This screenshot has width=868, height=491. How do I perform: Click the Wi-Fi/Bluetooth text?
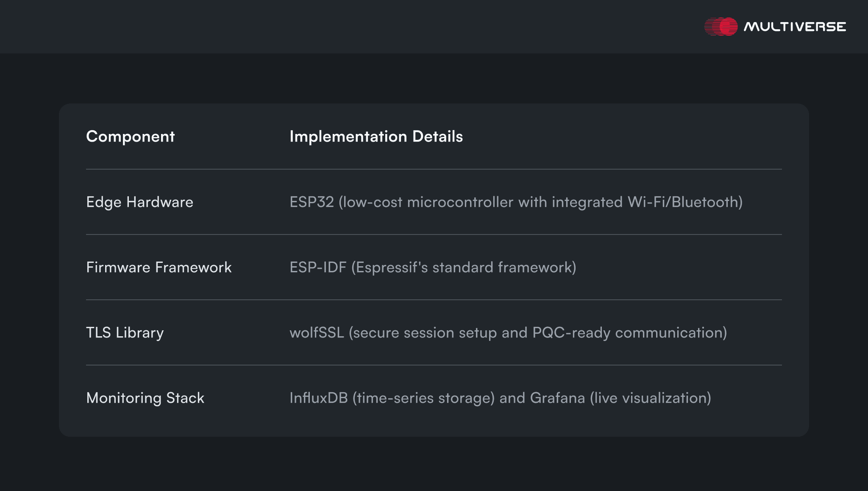click(683, 202)
